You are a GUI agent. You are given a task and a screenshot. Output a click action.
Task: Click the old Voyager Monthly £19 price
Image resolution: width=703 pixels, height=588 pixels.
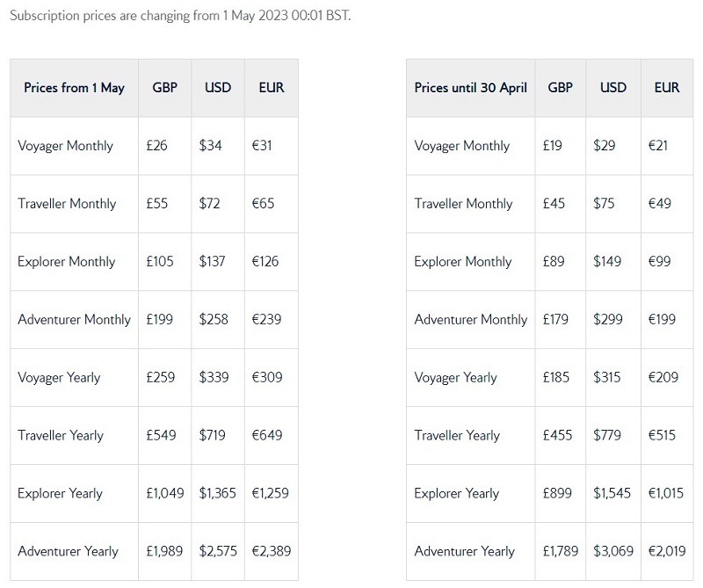pos(552,146)
